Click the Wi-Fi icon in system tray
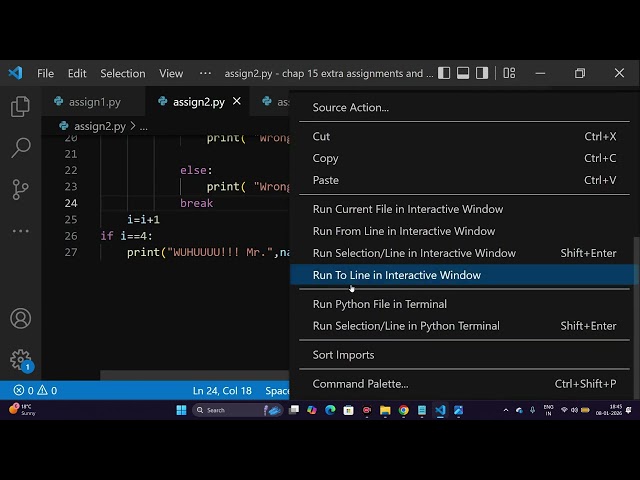The width and height of the screenshot is (640, 480). [564, 410]
